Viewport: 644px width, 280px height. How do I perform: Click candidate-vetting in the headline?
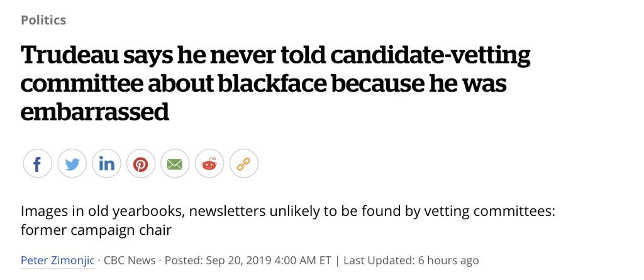pos(430,57)
